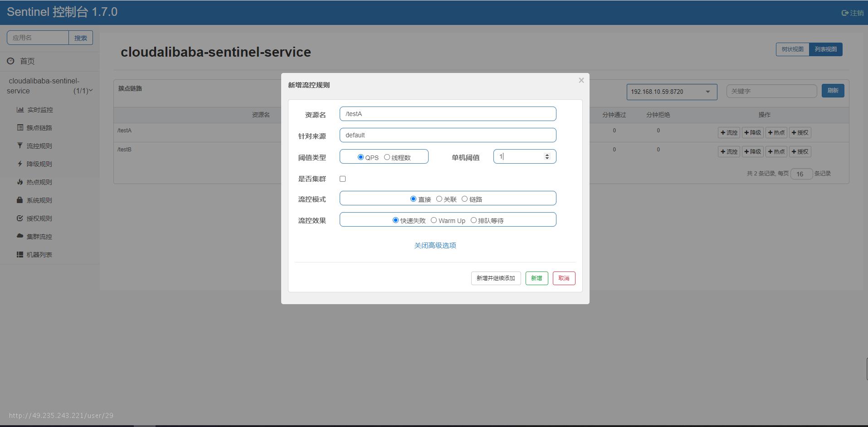Click the 资源名 input with /testA
868x427 pixels.
click(x=448, y=114)
